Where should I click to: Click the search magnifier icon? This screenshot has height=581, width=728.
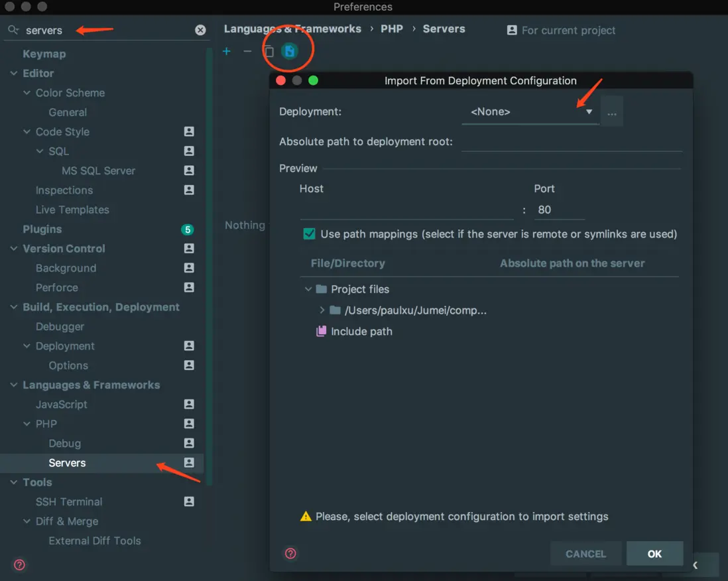coord(13,31)
